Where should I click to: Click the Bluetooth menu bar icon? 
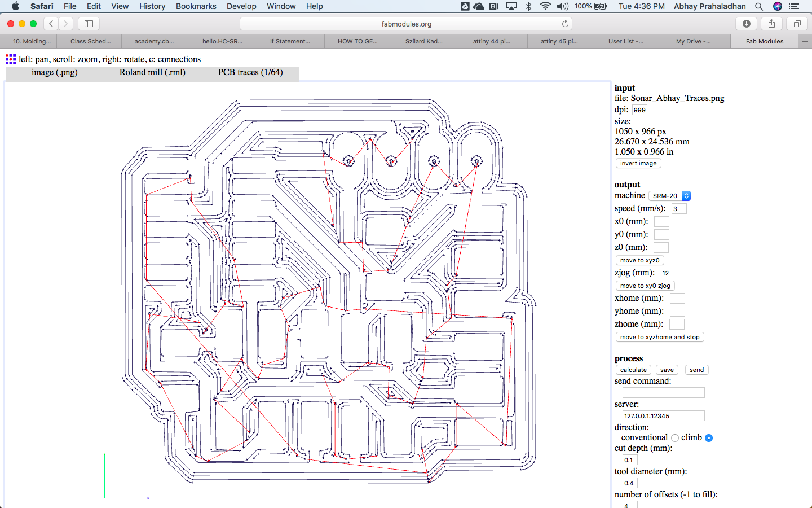click(x=528, y=6)
